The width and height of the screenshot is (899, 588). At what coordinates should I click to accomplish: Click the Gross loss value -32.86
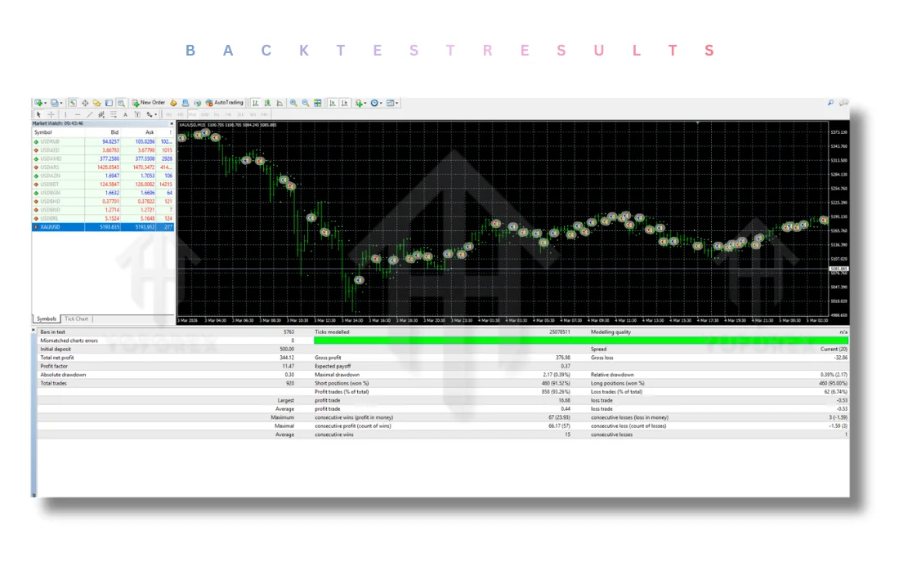pyautogui.click(x=840, y=358)
